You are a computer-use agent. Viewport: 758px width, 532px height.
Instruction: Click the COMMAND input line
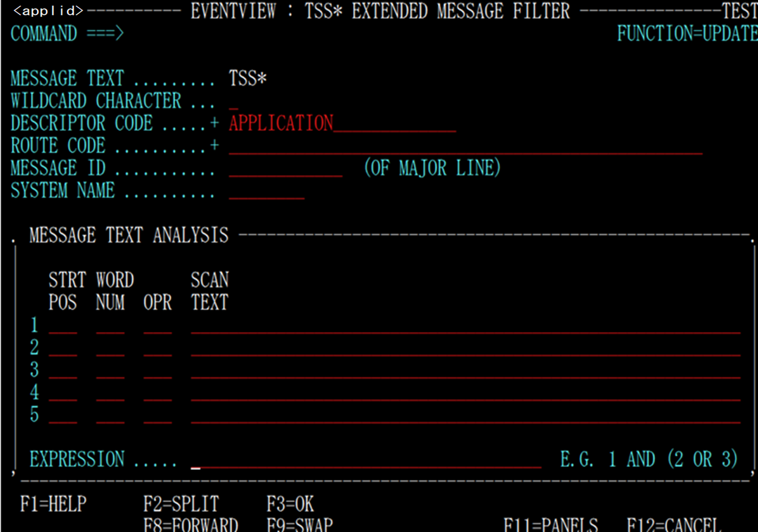tap(370, 33)
